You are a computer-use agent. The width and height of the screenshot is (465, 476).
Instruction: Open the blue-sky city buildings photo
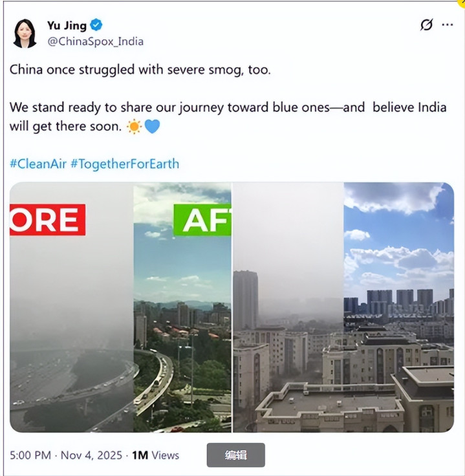pos(343,307)
